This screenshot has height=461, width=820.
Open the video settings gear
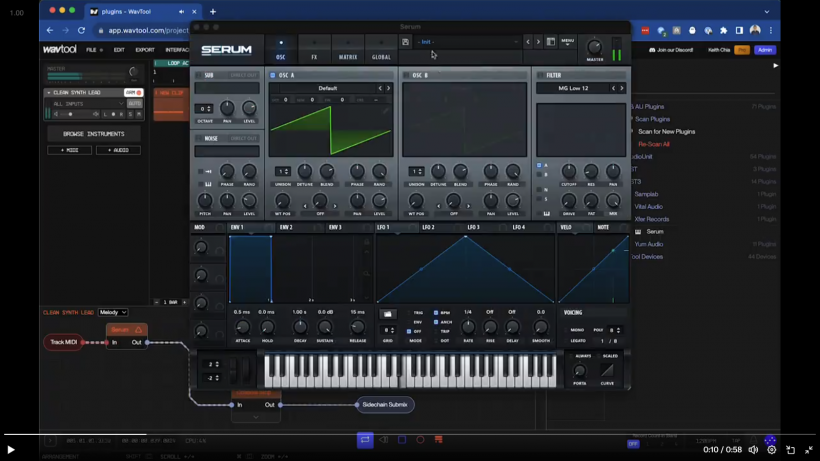[771, 450]
